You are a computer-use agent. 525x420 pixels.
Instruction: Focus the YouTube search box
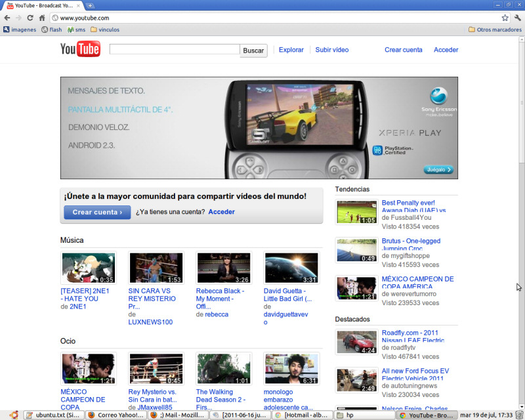[x=175, y=49]
